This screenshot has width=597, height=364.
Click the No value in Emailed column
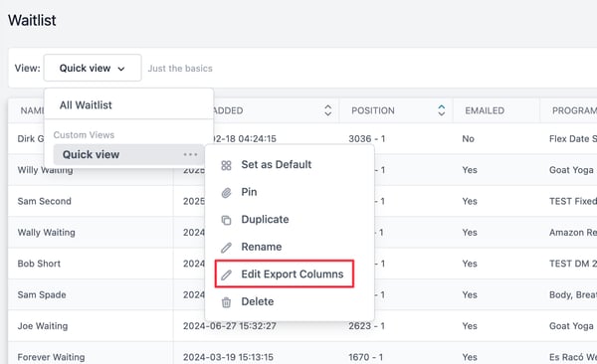click(468, 138)
